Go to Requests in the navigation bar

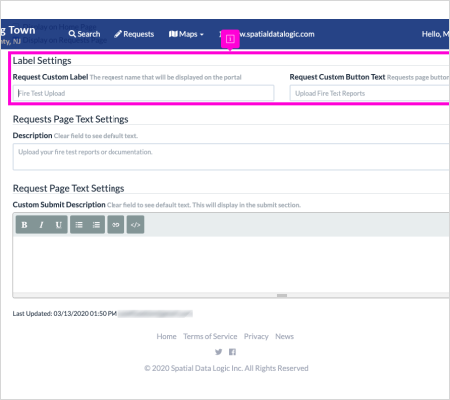click(x=134, y=34)
